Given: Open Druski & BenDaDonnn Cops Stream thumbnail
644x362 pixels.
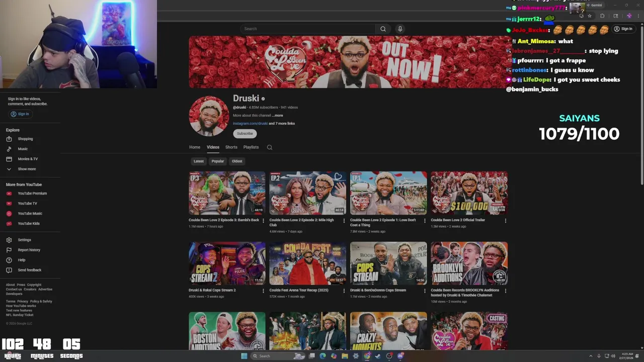Looking at the screenshot, I should 388,263.
